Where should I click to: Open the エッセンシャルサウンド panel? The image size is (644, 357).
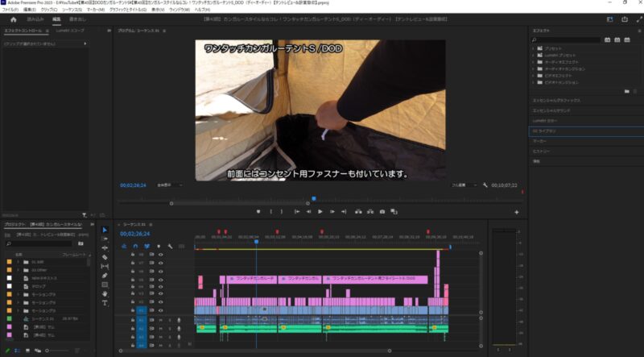[x=551, y=110]
